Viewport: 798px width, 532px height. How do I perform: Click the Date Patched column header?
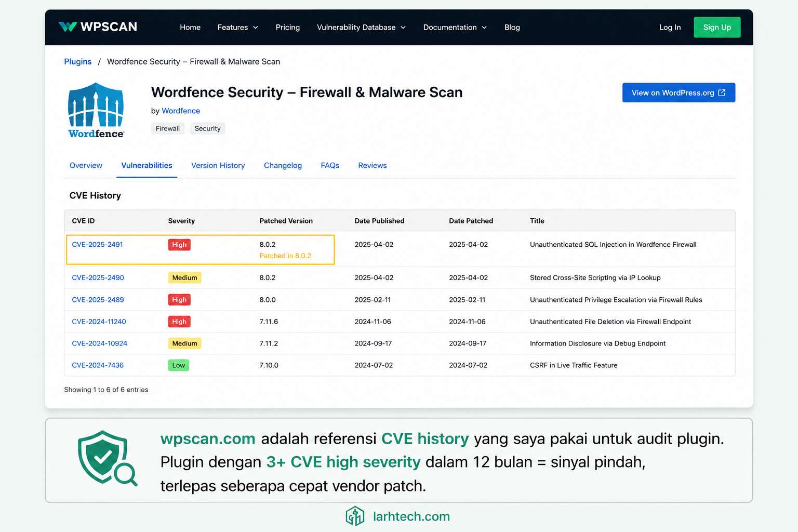coord(471,221)
